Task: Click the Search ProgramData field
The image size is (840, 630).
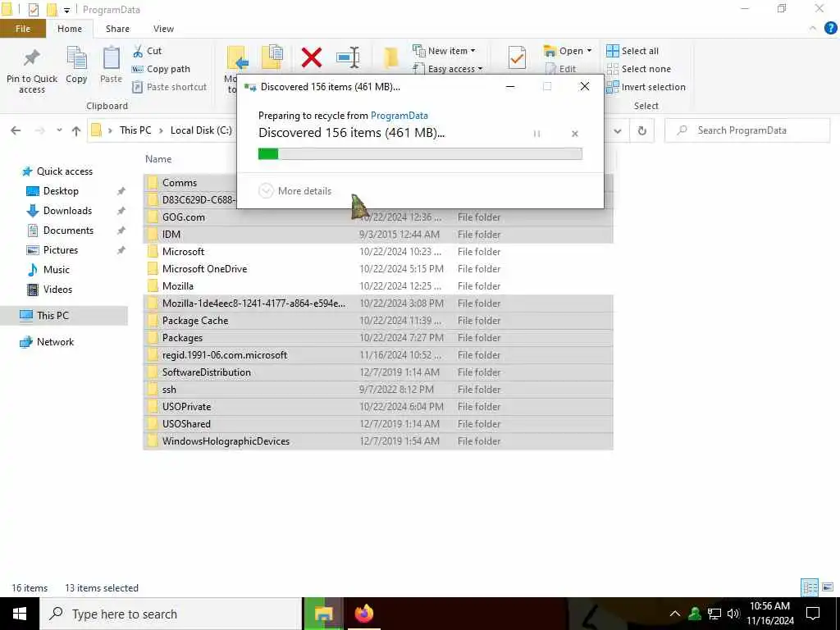Action: (x=747, y=130)
